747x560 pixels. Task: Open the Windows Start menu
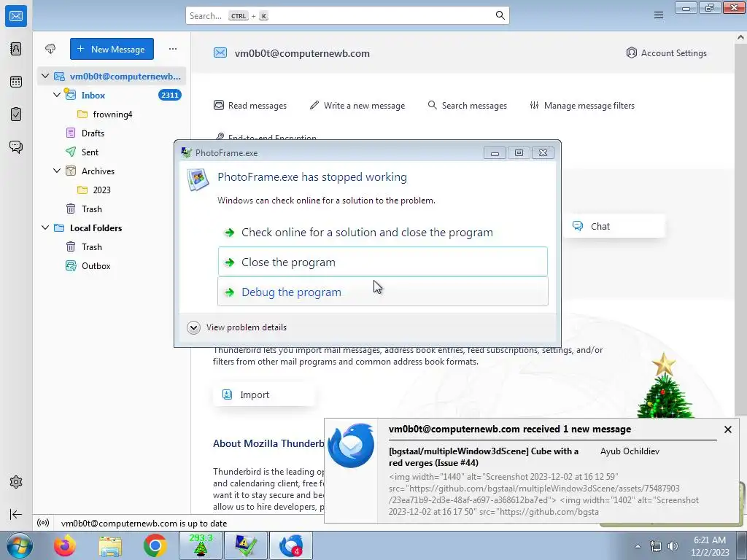pyautogui.click(x=19, y=545)
